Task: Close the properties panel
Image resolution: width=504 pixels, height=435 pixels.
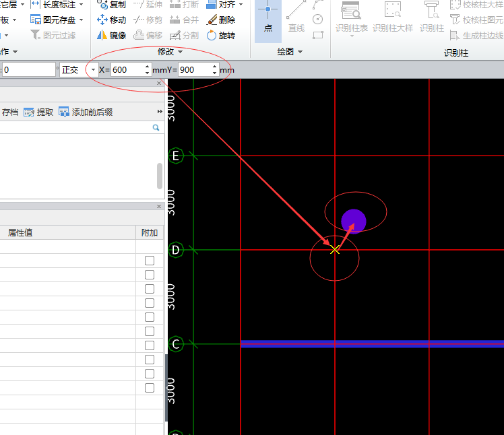Action: pyautogui.click(x=159, y=206)
